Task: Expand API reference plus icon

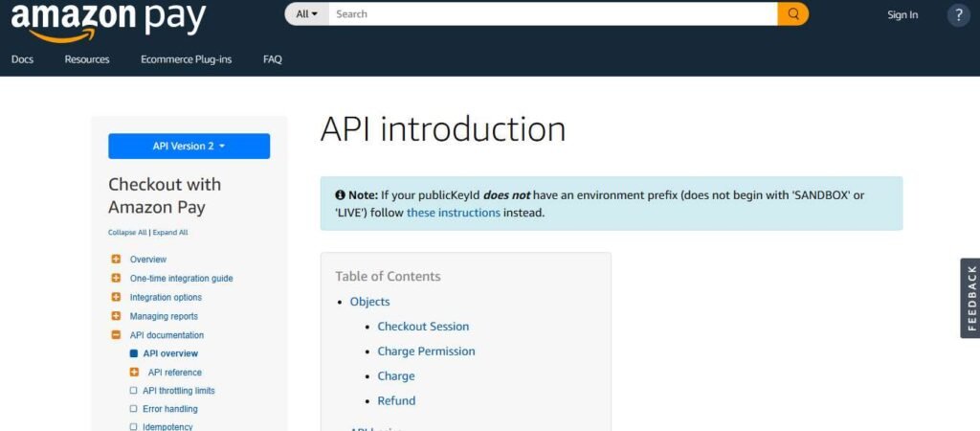Action: (134, 373)
